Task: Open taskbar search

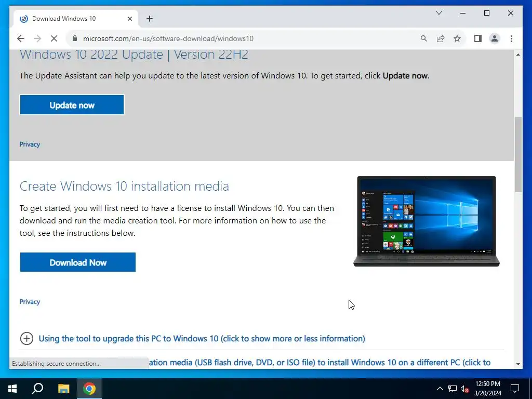Action: [37, 389]
